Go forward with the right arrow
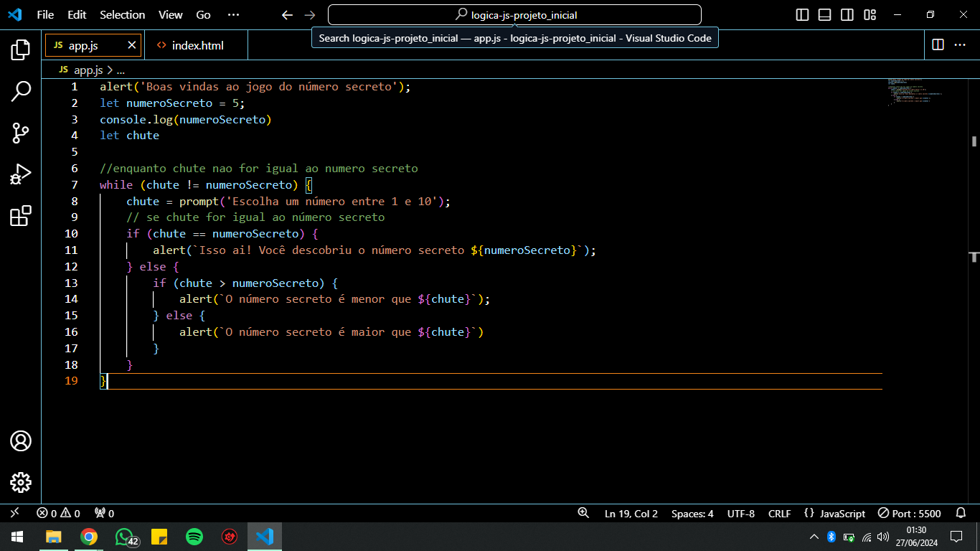Screen dimensions: 980x551 (x=310, y=14)
